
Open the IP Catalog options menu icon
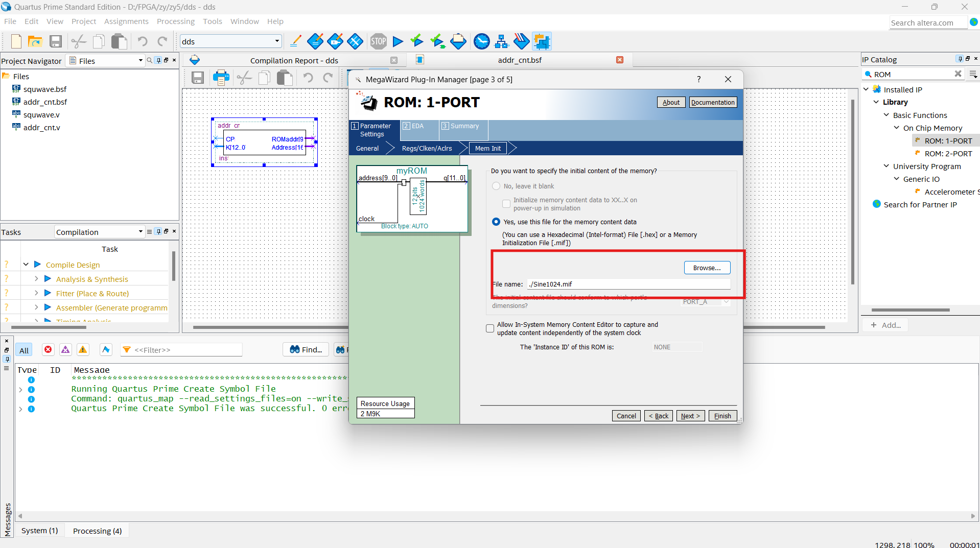coord(973,74)
